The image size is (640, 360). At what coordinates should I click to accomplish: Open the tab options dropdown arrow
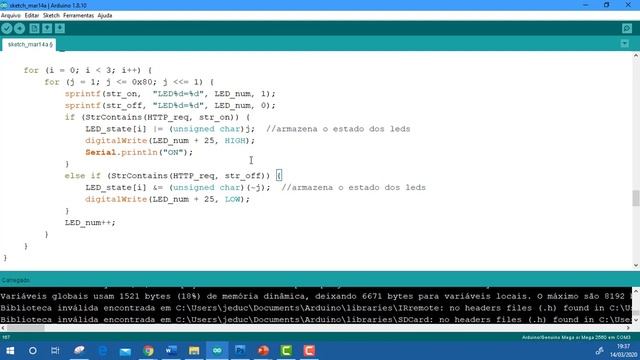(624, 43)
